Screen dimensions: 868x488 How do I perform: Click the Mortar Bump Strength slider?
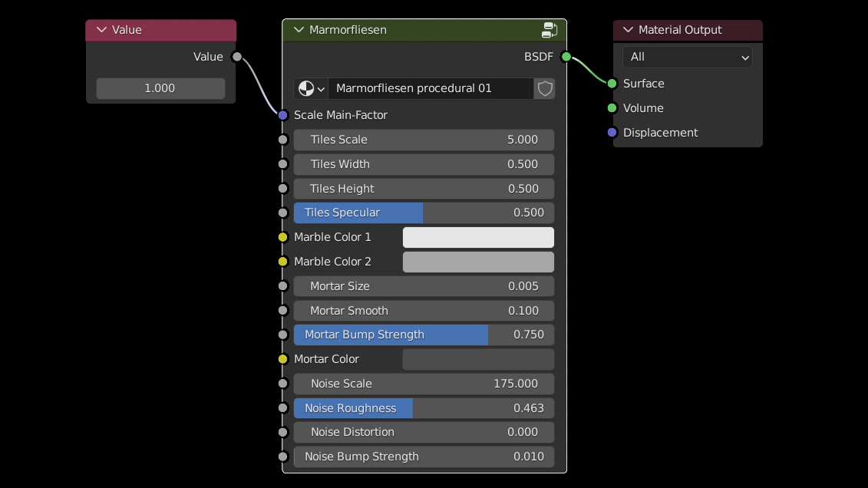pos(424,335)
